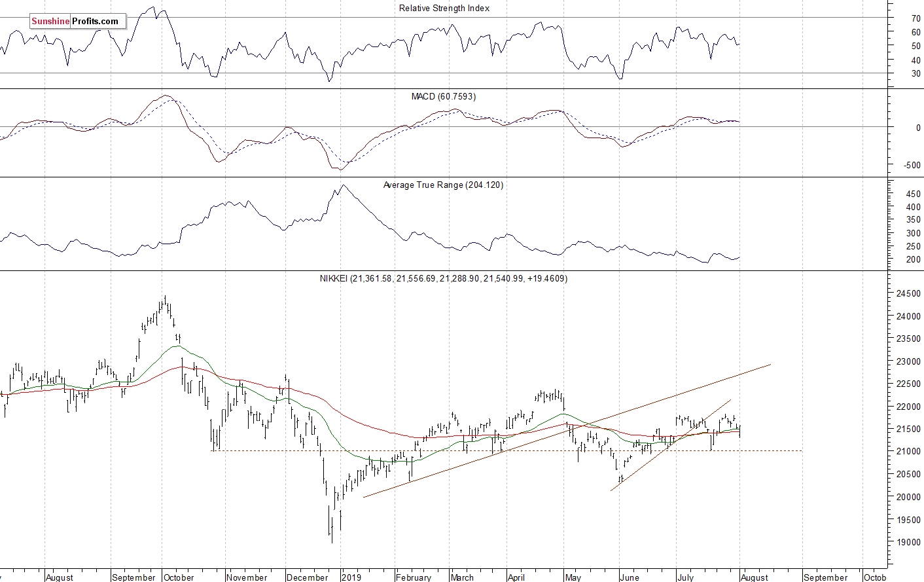Click the November label on the time axis

247,577
